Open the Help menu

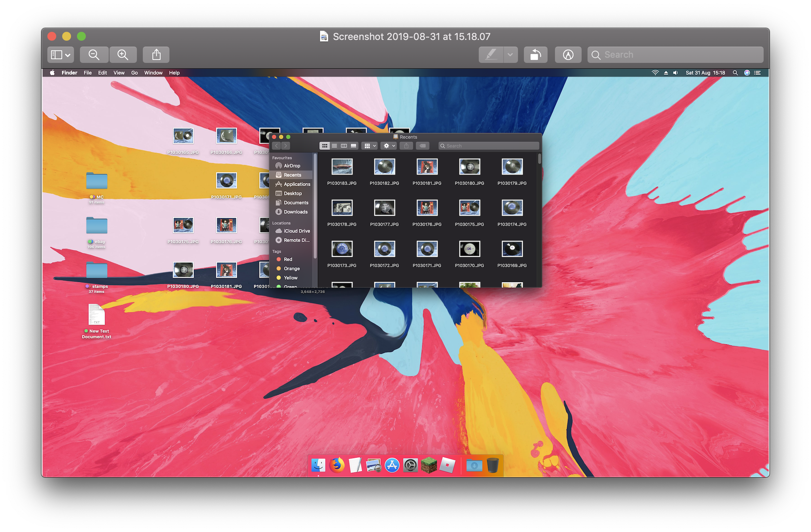[x=174, y=73]
